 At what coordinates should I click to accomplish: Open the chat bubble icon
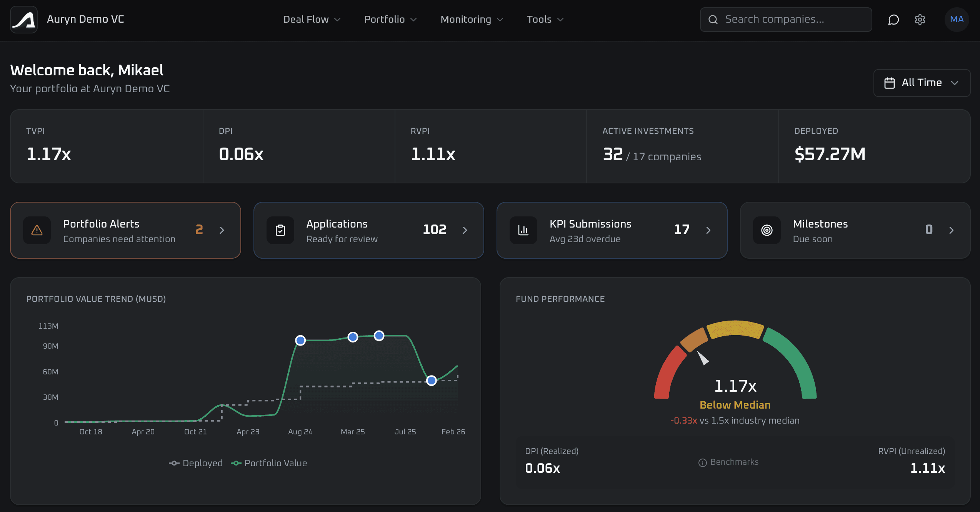click(893, 20)
